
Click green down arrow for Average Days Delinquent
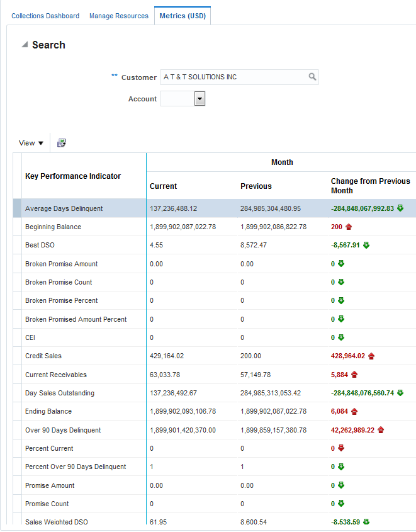click(400, 208)
